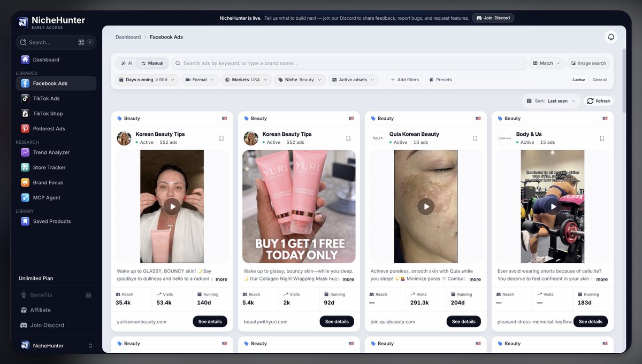The height and width of the screenshot is (364, 642).
Task: Open the Buy 1 Get 1 Free ad image
Action: coord(299,206)
